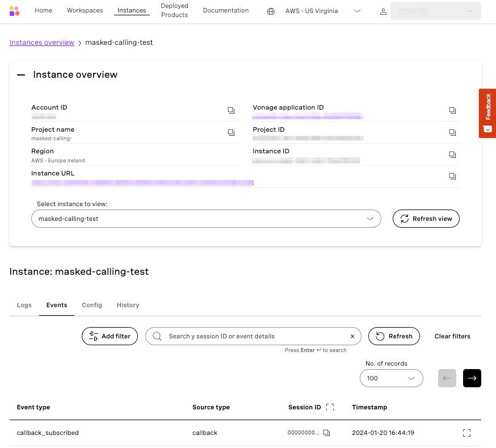496x448 pixels.
Task: Expand details of the callback_subscribed event row
Action: pos(466,432)
